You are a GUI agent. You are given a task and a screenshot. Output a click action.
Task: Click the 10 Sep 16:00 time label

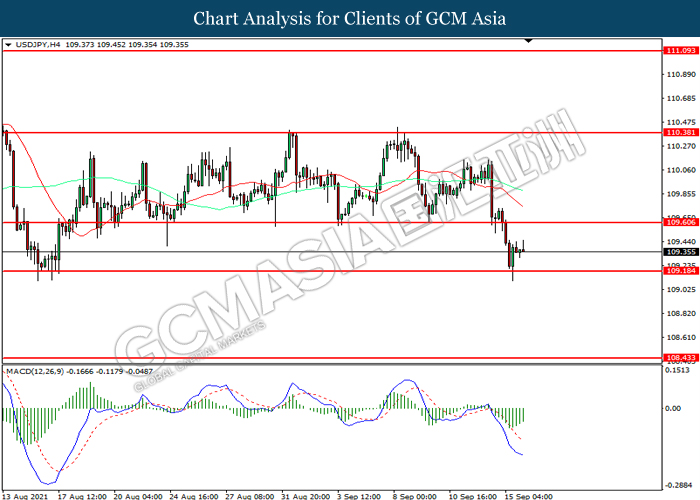[x=473, y=496]
